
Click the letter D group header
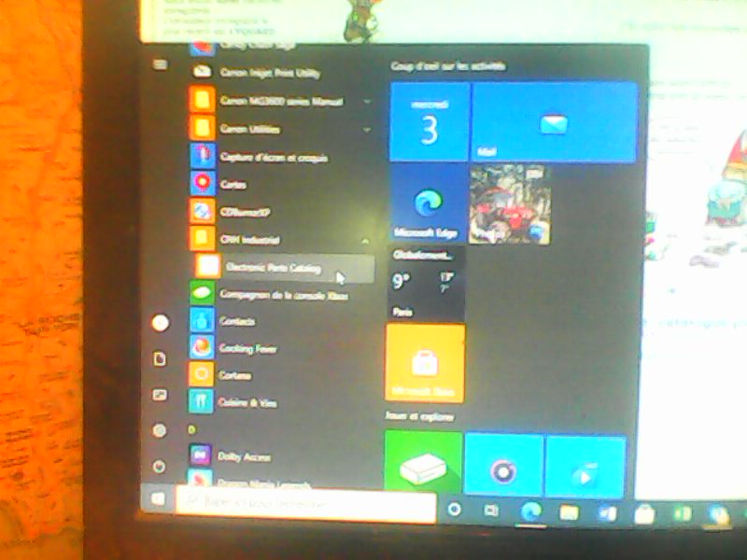point(192,429)
